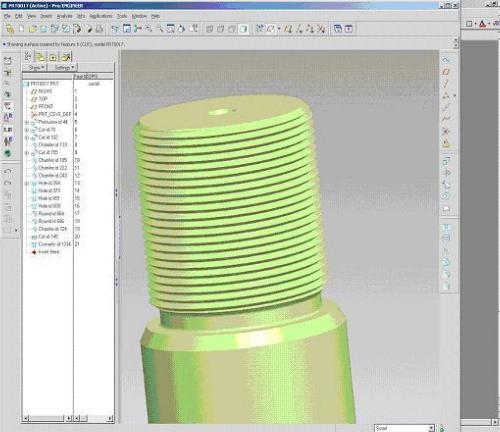The height and width of the screenshot is (432, 500).
Task: Select Insert Here marker in model tree
Action: (x=49, y=252)
